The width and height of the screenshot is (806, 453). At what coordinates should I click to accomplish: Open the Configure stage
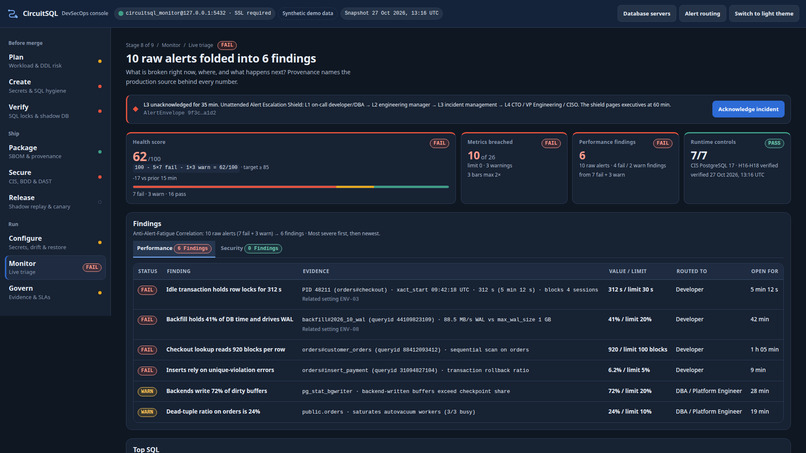[55, 242]
